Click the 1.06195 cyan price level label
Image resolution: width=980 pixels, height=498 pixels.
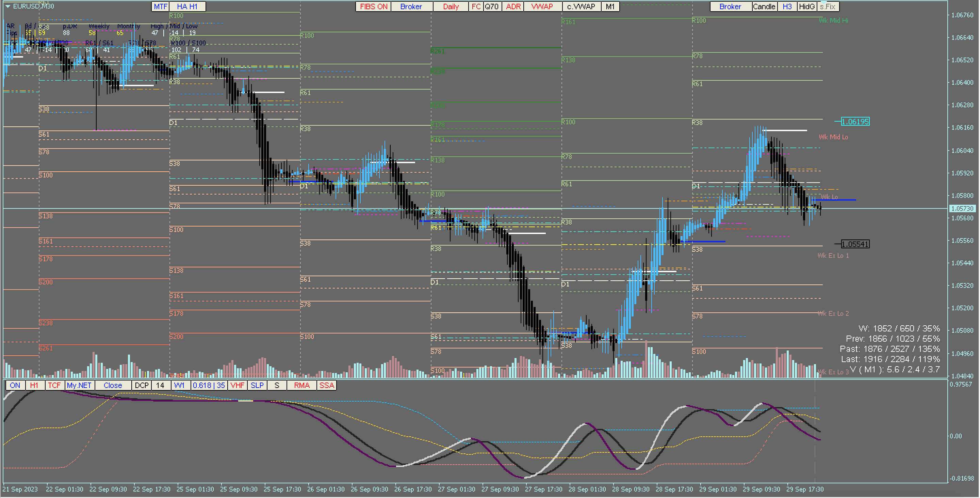coord(855,122)
